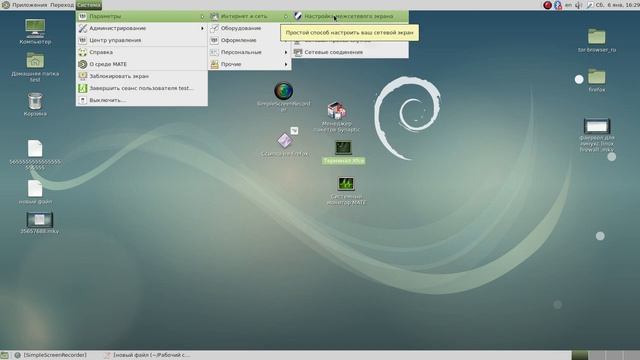Select the Компьютер desktop icon

click(x=35, y=31)
